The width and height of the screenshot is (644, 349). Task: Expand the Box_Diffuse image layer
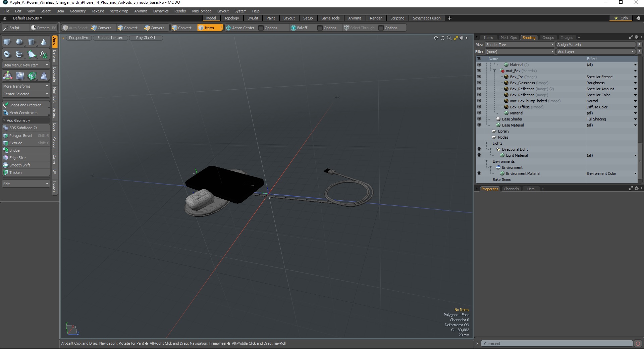[502, 107]
